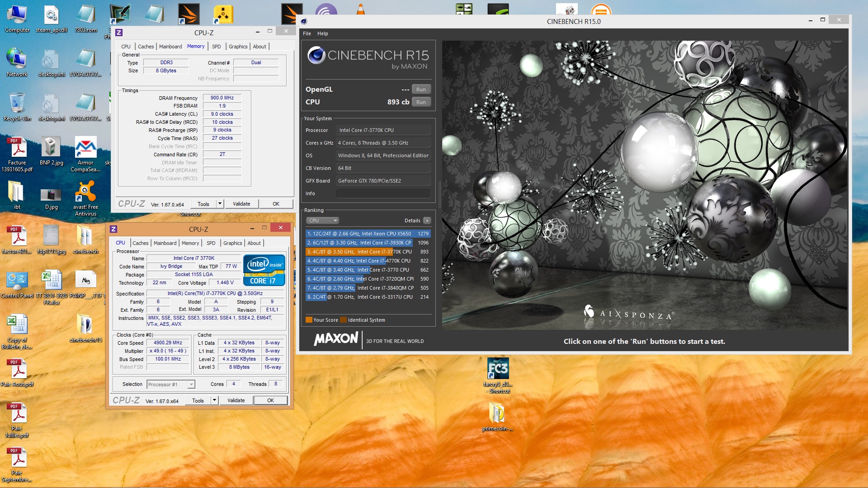Click the GFX Board GeForce GTX 780 field

point(383,181)
